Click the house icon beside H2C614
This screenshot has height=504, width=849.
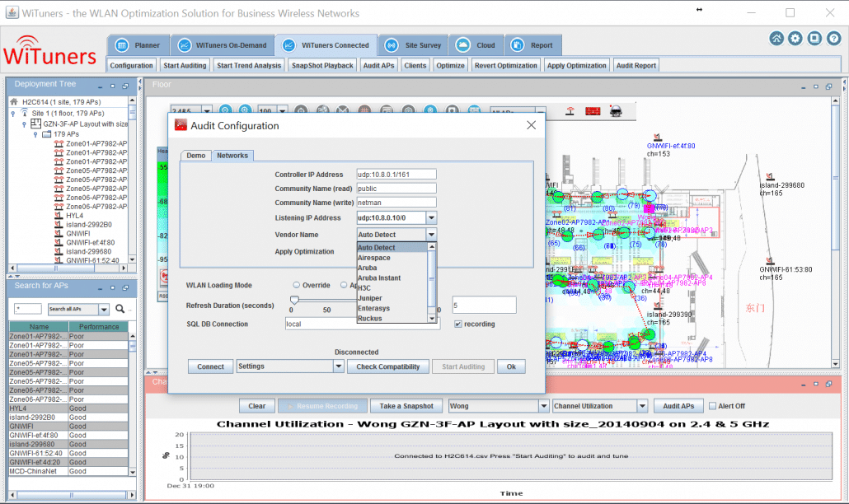[14, 101]
